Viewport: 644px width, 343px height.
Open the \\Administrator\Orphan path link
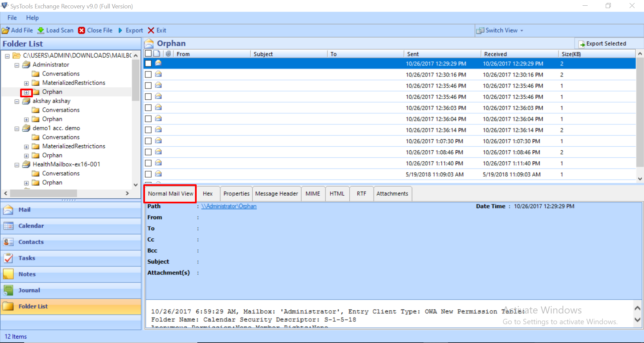point(229,206)
